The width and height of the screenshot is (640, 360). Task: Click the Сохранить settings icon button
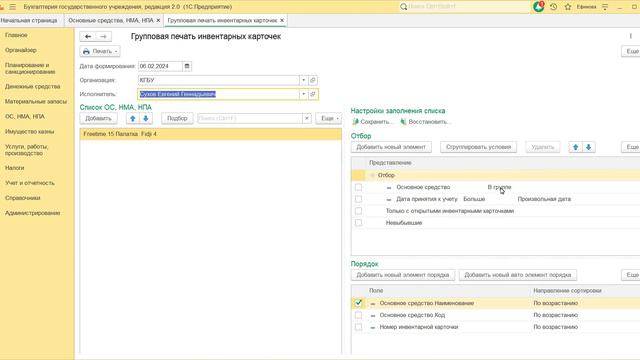371,122
